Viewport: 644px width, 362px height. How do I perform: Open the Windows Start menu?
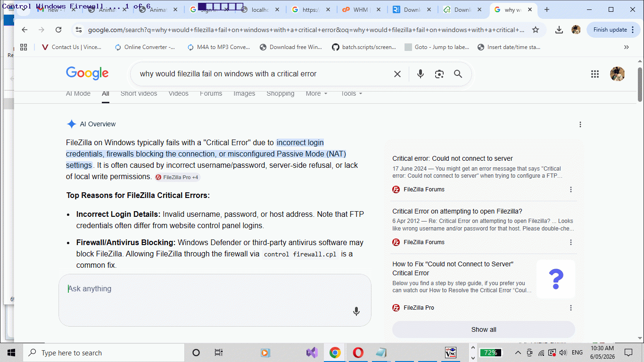[x=11, y=353]
